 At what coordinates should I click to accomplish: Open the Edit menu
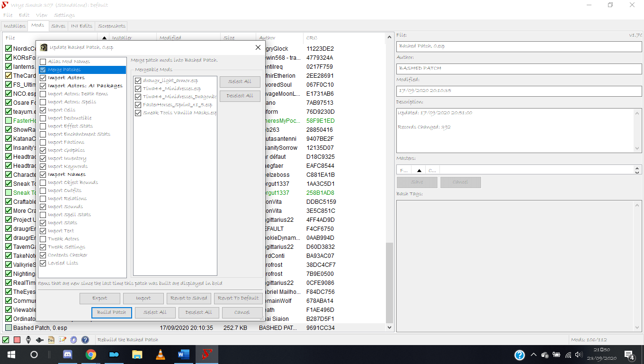tap(24, 15)
